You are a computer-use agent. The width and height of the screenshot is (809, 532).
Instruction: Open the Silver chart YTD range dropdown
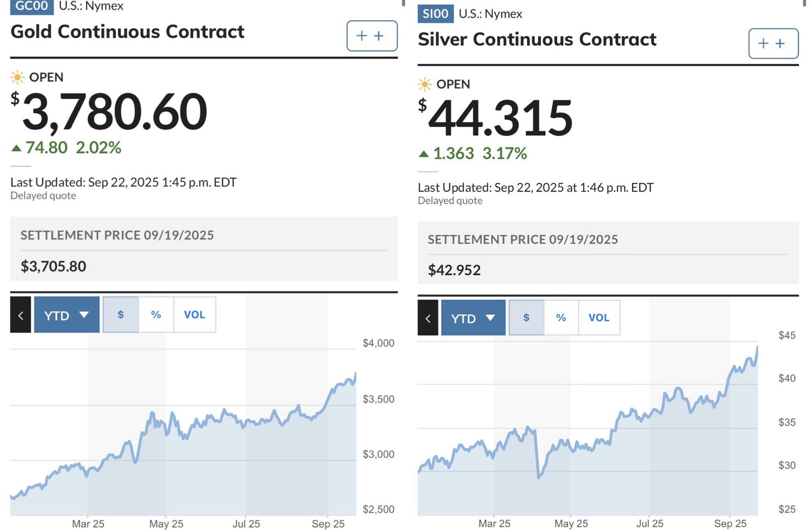tap(473, 318)
